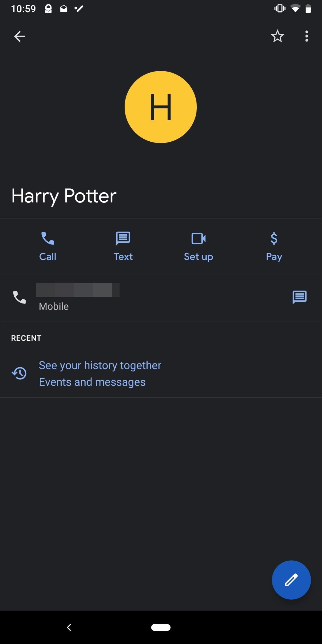
Task: Star Harry Potter as favorite
Action: point(277,36)
